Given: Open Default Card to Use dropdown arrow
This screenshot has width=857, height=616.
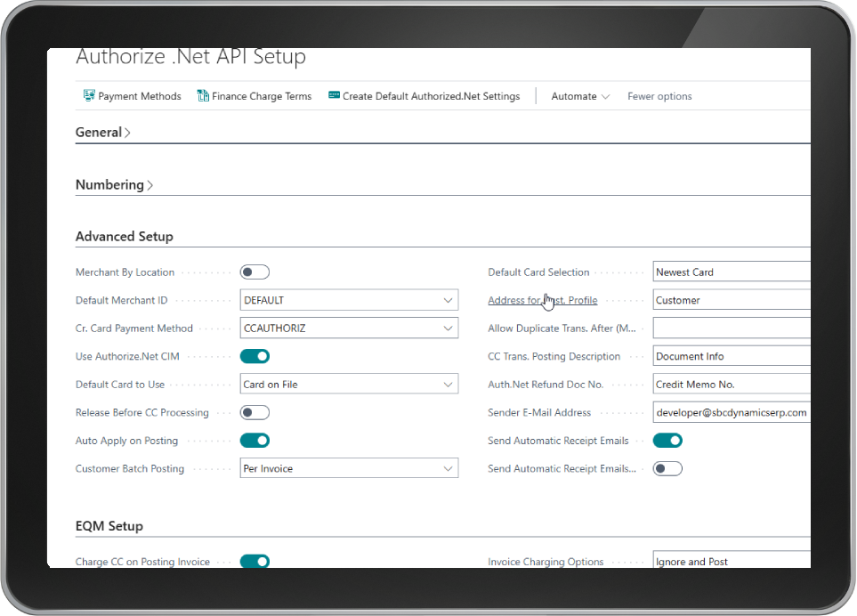Looking at the screenshot, I should point(449,385).
